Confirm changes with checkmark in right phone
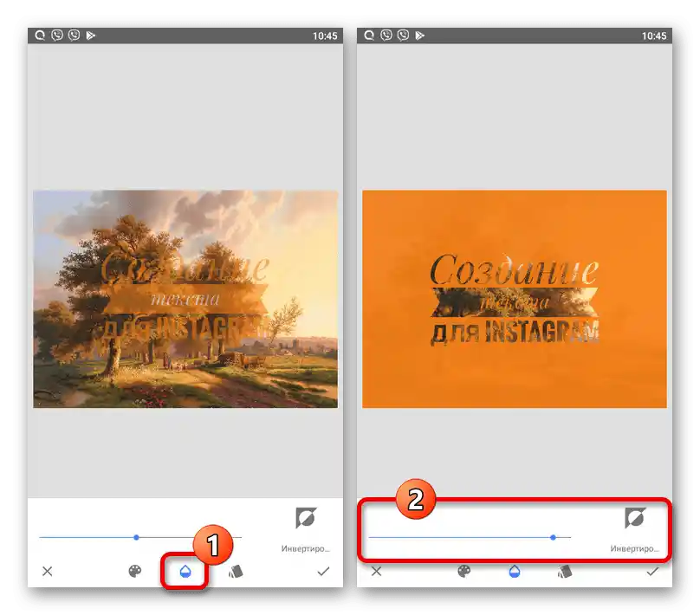The image size is (700, 615). (652, 572)
